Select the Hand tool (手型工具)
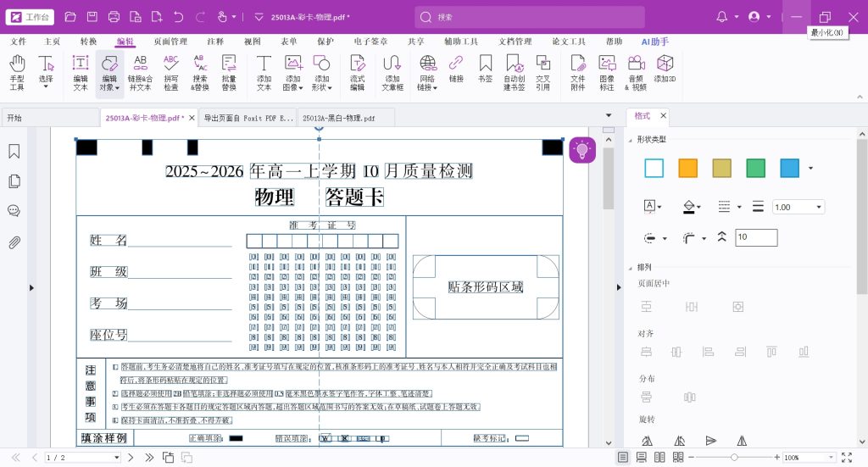 [x=17, y=71]
